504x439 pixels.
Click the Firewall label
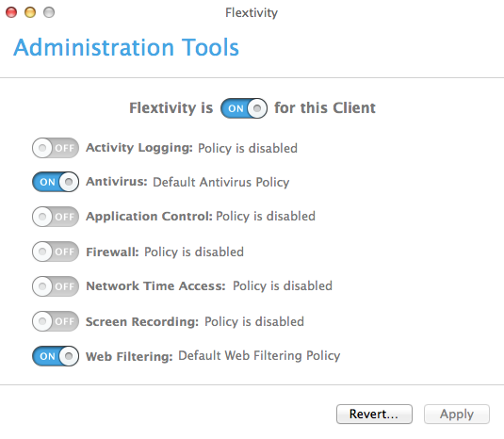112,252
